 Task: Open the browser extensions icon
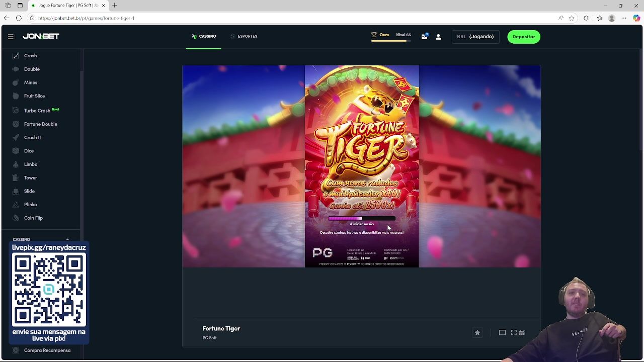[586, 18]
